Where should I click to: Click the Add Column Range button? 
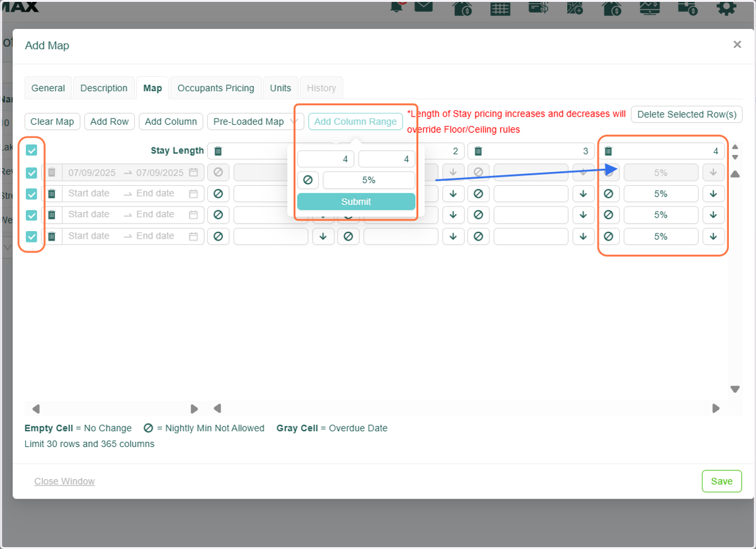point(355,122)
